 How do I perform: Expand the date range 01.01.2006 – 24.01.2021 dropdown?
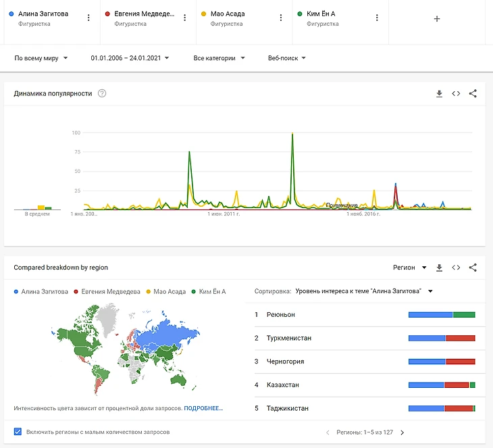pyautogui.click(x=130, y=58)
